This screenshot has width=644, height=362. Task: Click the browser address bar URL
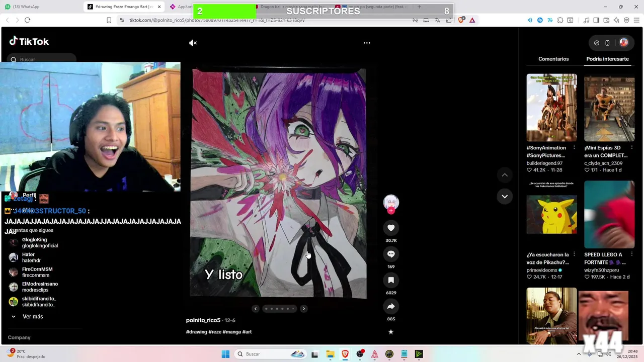pos(217,20)
